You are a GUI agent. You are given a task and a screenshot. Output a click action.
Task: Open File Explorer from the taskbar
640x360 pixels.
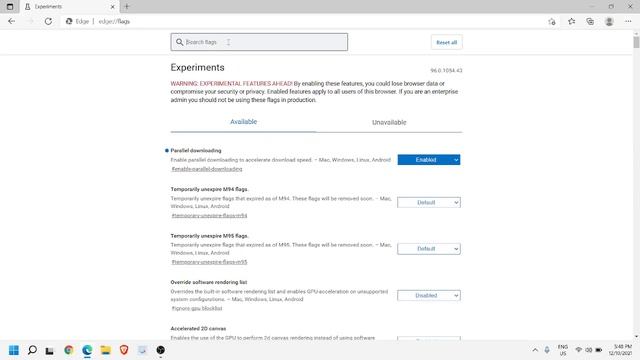(x=106, y=350)
